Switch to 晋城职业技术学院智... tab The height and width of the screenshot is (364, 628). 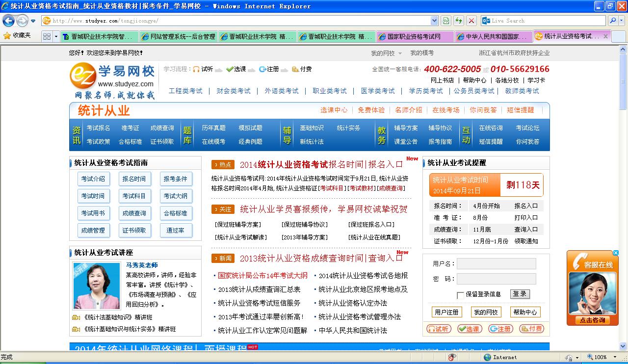pyautogui.click(x=100, y=36)
